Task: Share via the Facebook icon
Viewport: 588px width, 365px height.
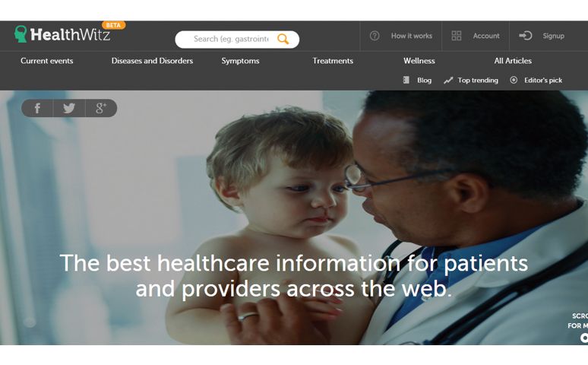Action: coord(37,108)
